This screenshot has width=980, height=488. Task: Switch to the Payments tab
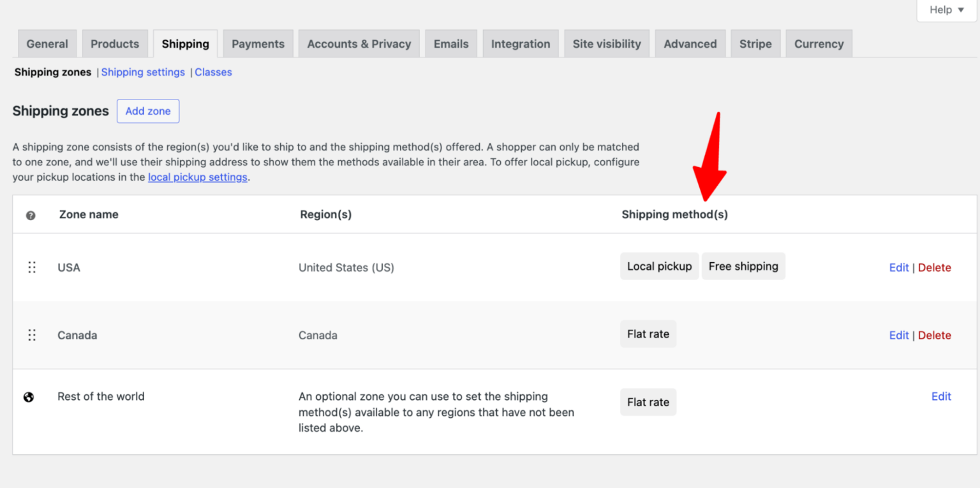(x=258, y=43)
